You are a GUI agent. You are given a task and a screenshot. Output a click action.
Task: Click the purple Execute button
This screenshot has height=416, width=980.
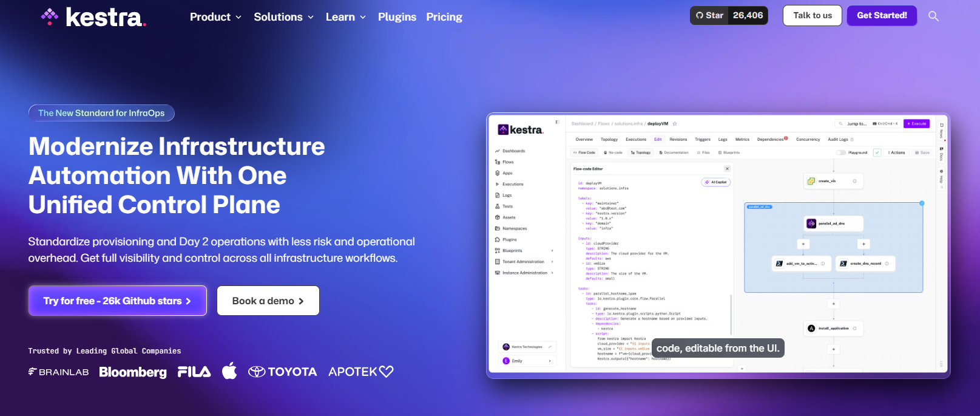pos(916,123)
